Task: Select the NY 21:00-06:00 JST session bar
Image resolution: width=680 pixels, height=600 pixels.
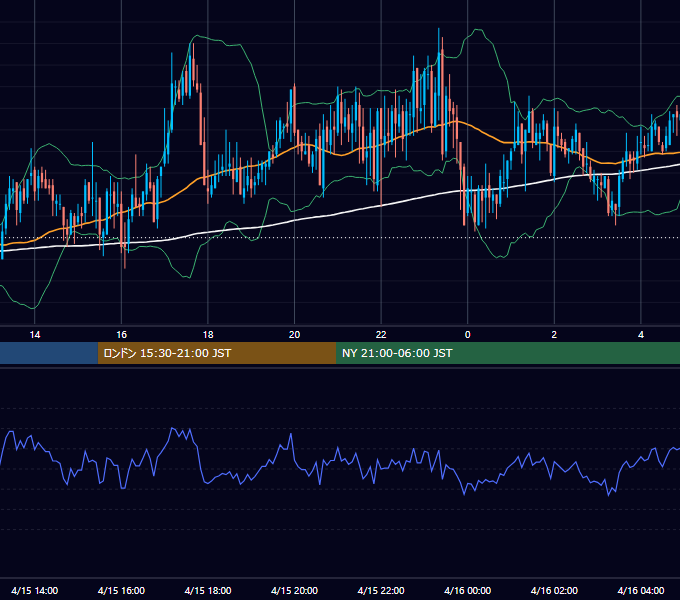Action: pyautogui.click(x=508, y=353)
